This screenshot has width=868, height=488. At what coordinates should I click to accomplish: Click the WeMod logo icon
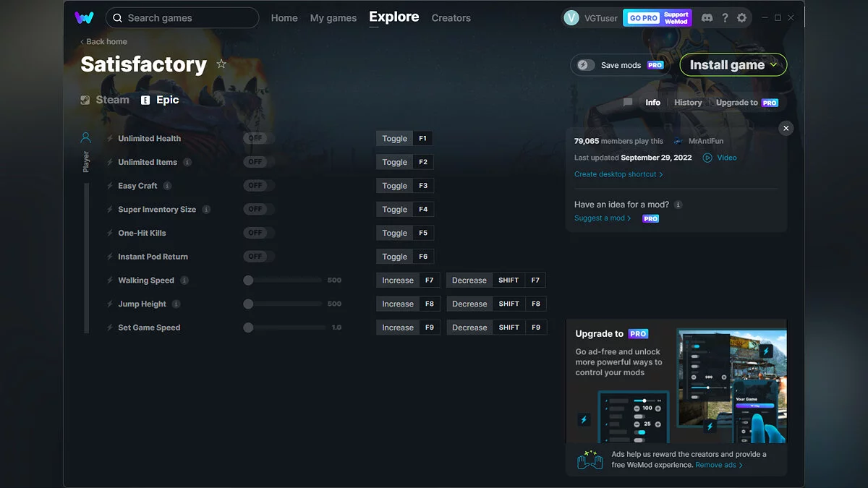[x=84, y=17]
